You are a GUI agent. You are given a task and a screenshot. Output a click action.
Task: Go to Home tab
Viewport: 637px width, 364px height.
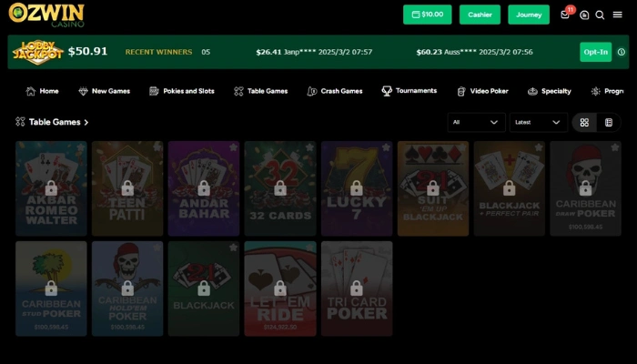pyautogui.click(x=42, y=91)
